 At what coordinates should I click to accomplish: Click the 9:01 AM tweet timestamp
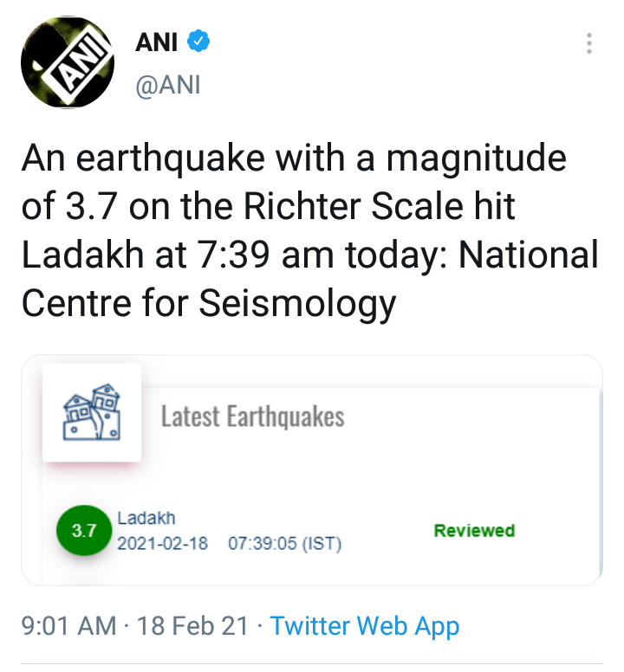(x=68, y=625)
